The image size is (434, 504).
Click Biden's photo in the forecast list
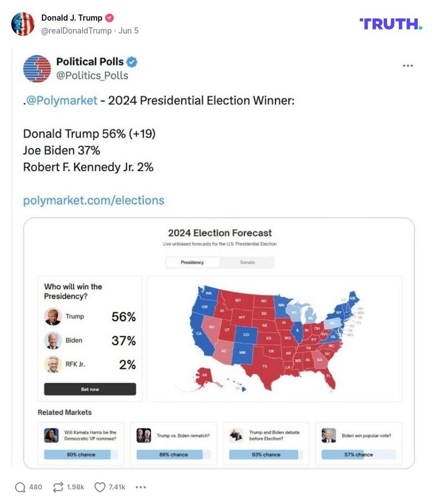point(53,340)
